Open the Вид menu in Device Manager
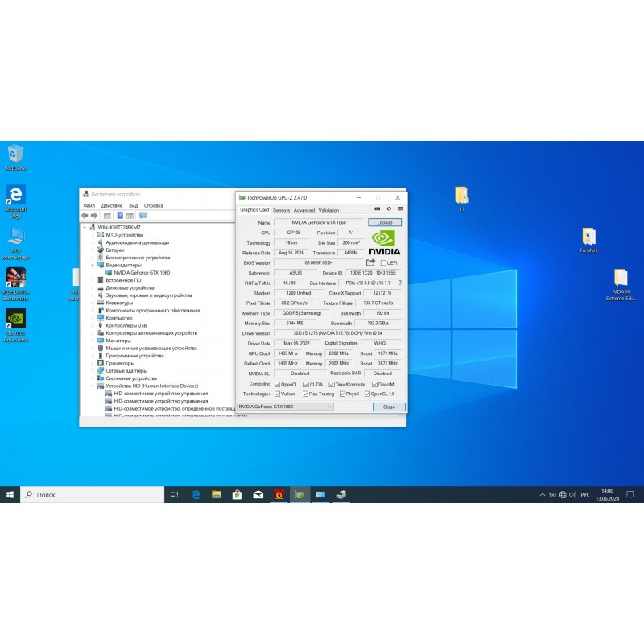 134,205
